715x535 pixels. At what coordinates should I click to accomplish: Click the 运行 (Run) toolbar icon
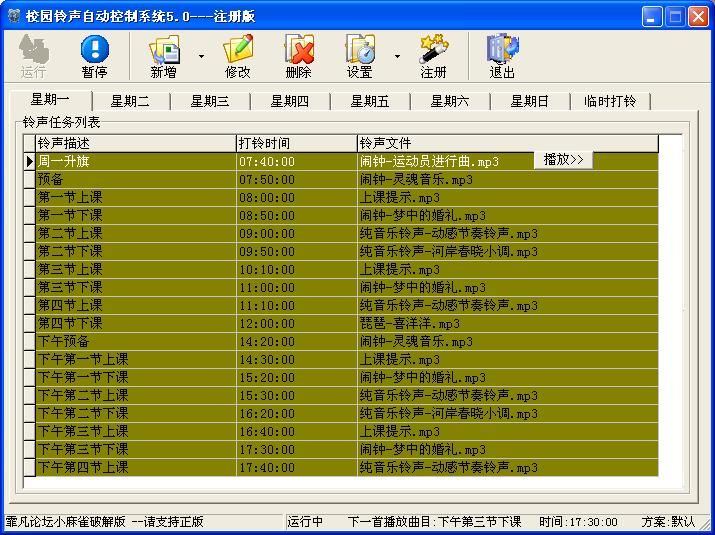(33, 57)
